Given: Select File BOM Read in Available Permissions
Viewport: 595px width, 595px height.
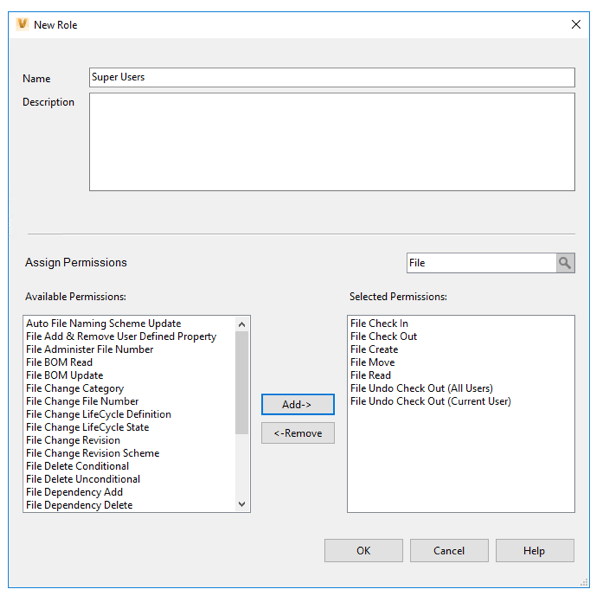Looking at the screenshot, I should (x=59, y=362).
